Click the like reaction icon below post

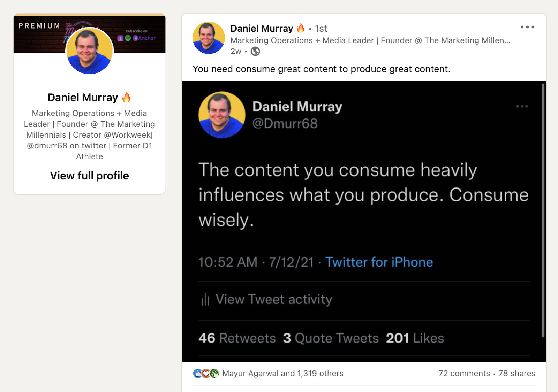click(x=197, y=374)
